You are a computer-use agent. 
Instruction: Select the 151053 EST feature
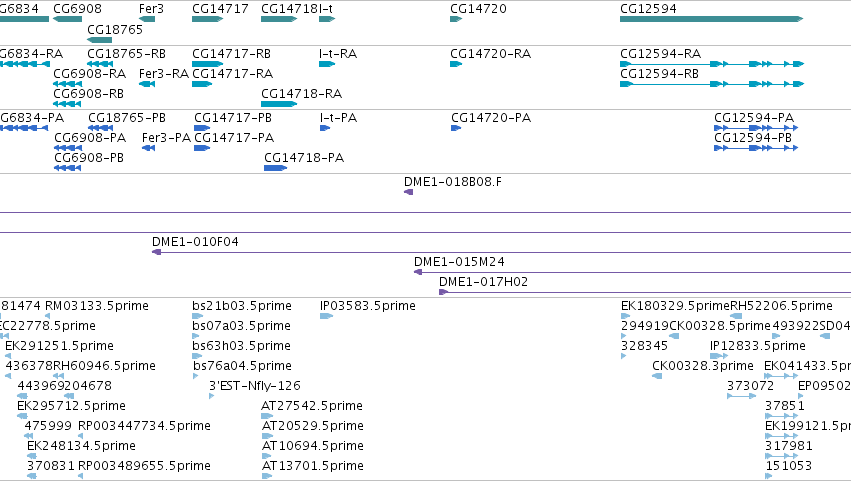[x=768, y=476]
